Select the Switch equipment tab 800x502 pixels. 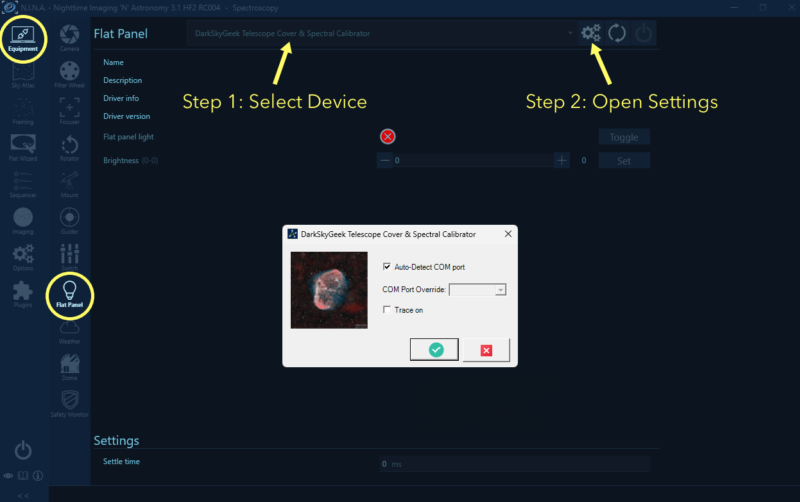69,258
